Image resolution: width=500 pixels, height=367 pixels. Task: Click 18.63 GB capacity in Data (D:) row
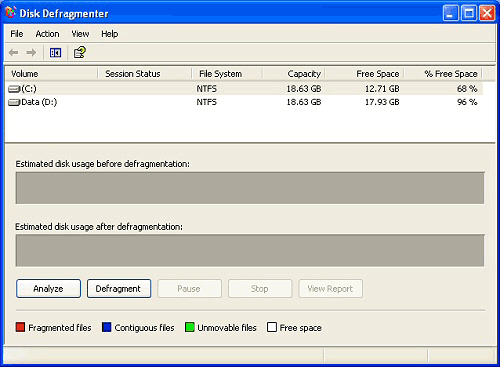(x=304, y=102)
